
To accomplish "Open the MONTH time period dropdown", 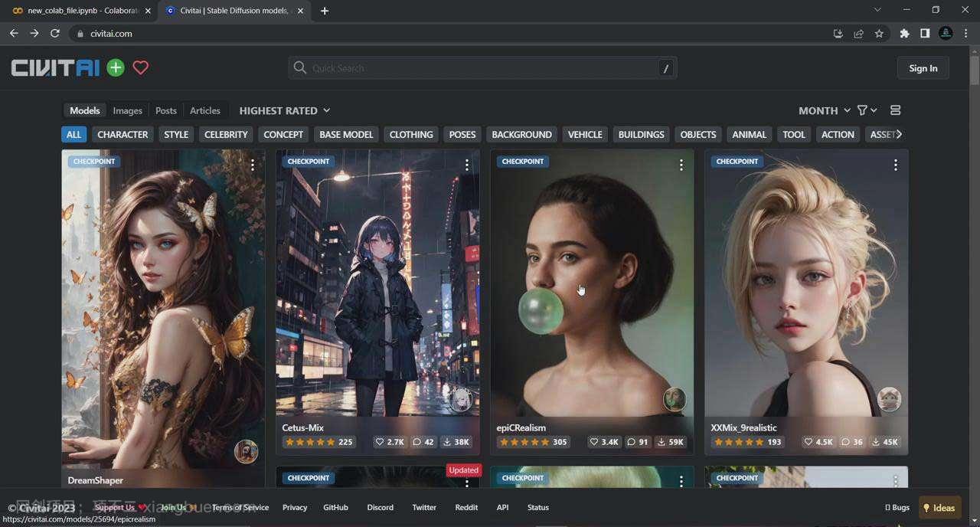I will point(824,110).
